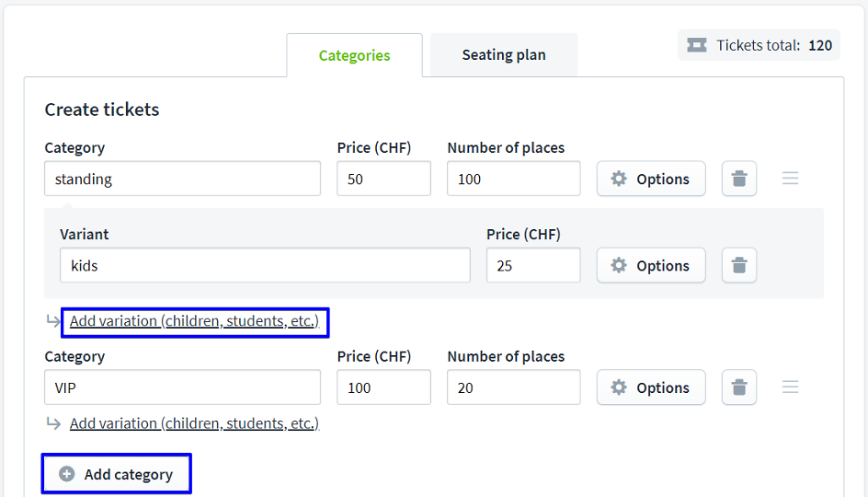Delete the standing category with trash icon
Image resolution: width=868 pixels, height=497 pixels.
click(738, 179)
